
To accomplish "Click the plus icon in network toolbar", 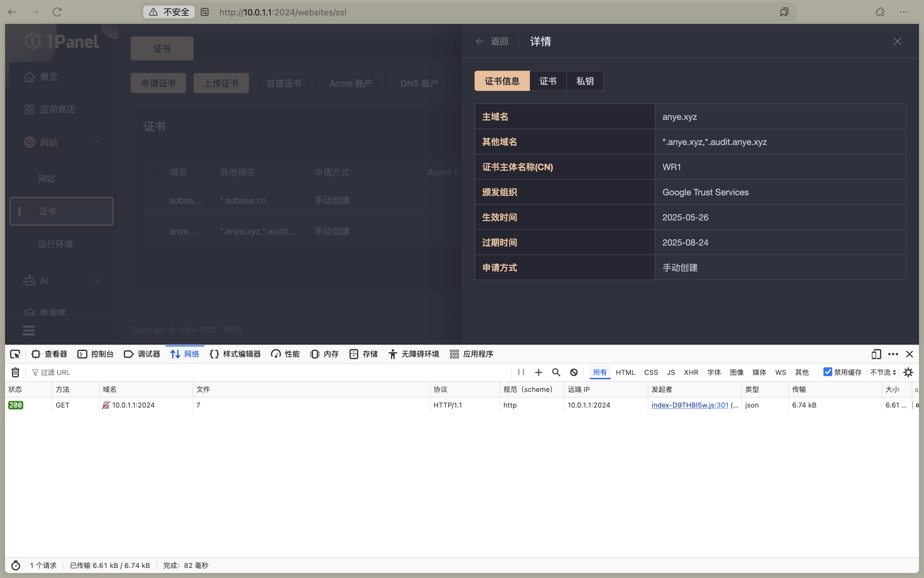I will [539, 372].
